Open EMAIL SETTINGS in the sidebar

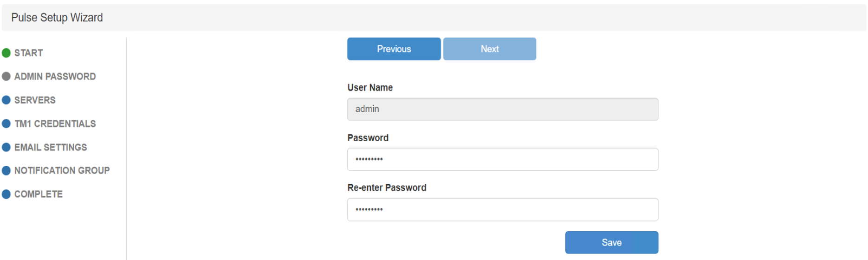pyautogui.click(x=51, y=148)
